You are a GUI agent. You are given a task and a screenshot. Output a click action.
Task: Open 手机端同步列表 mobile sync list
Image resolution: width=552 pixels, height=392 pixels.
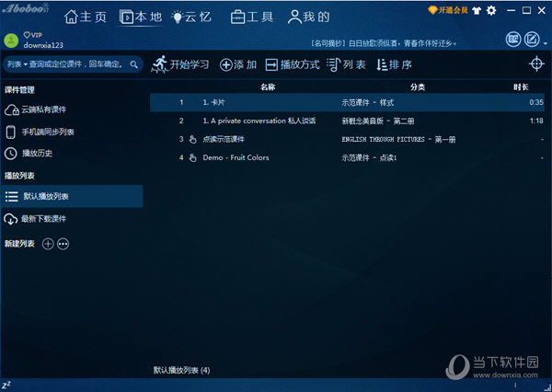click(x=40, y=133)
